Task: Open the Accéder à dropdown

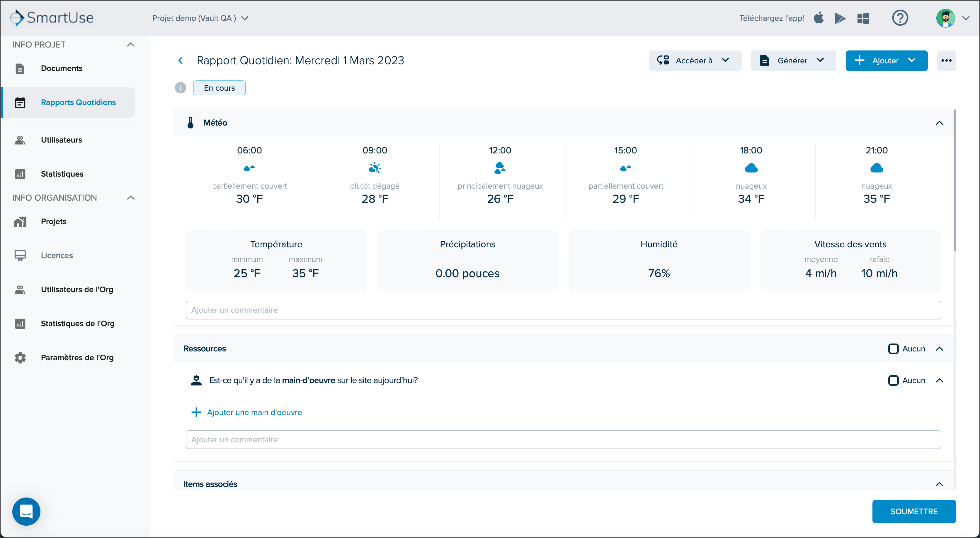Action: (695, 60)
